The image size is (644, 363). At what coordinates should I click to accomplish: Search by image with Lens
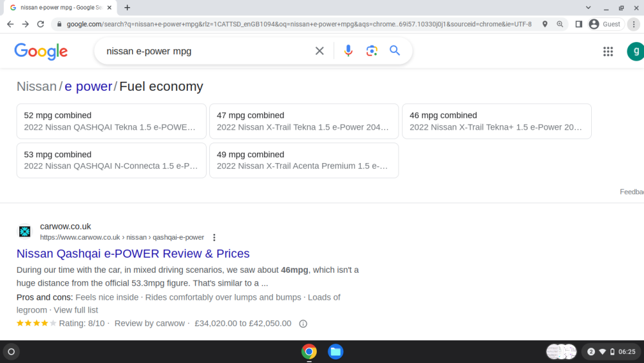point(372,51)
